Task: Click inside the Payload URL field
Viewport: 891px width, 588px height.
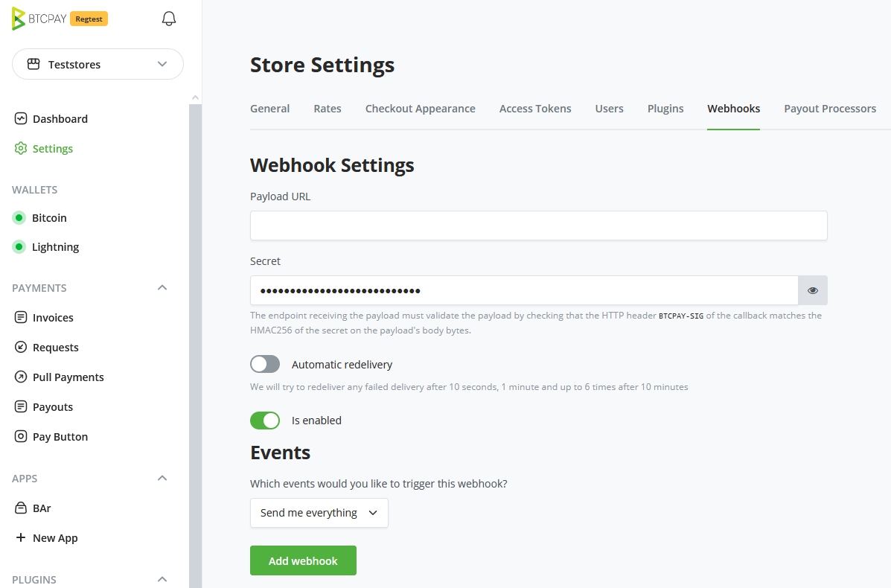Action: click(538, 226)
